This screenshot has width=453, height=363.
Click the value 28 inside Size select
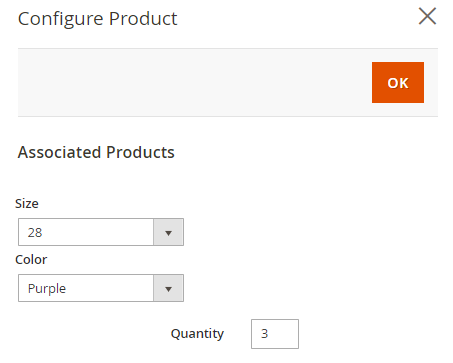[x=35, y=233]
